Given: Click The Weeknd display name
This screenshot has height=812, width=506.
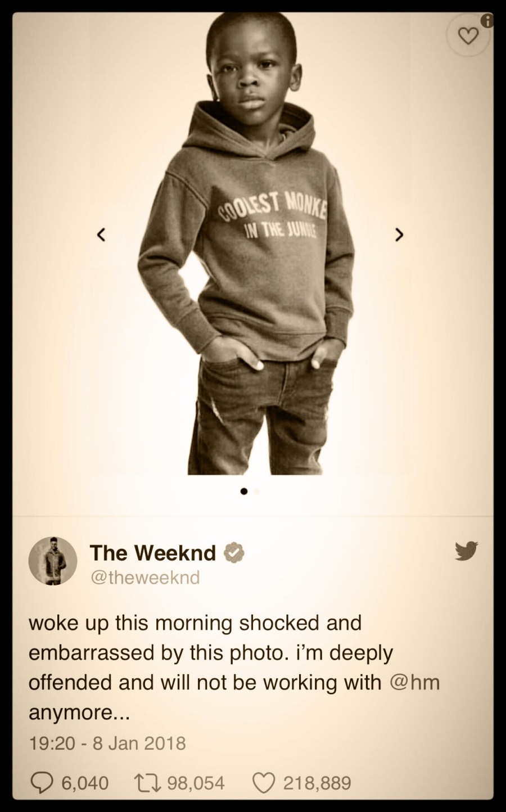Looking at the screenshot, I should tap(153, 553).
